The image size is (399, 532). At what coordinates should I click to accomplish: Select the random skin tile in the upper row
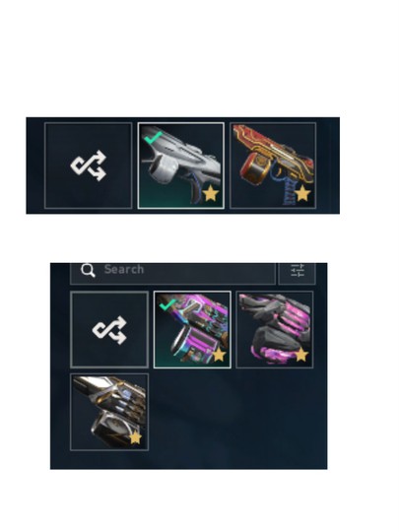[89, 166]
